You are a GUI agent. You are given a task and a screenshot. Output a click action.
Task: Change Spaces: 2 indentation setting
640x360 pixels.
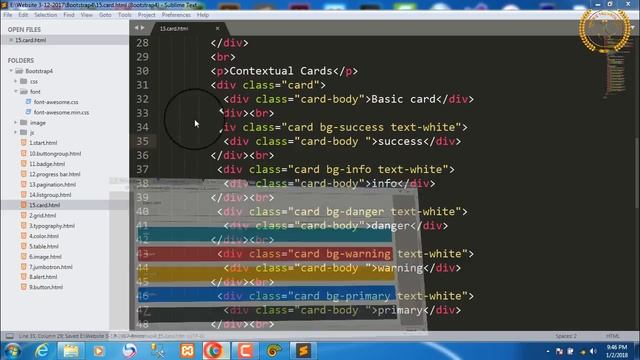pos(566,336)
